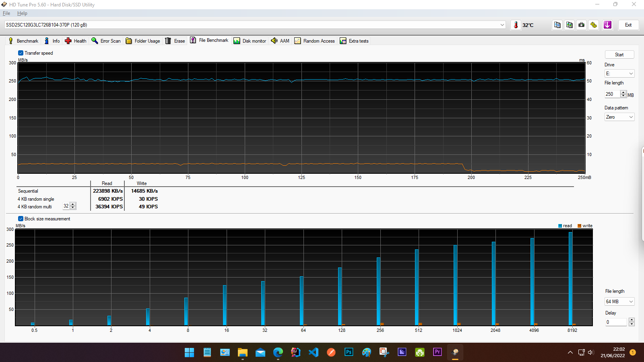Open IntelliJ IDEA from the taskbar
Viewport: 644px width, 362px height.
click(296, 352)
